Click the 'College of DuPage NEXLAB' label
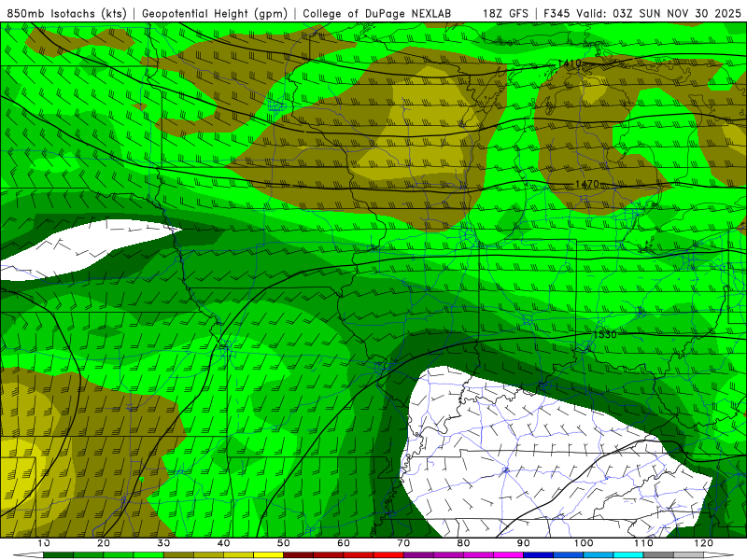The image size is (747, 560). click(x=377, y=13)
